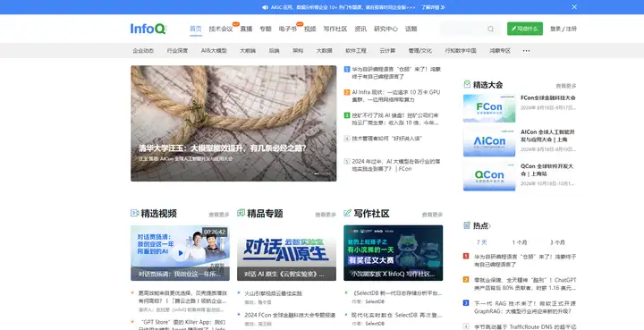Click the 精选大会 section icon
Screen dimensions: 644x330
click(x=467, y=84)
